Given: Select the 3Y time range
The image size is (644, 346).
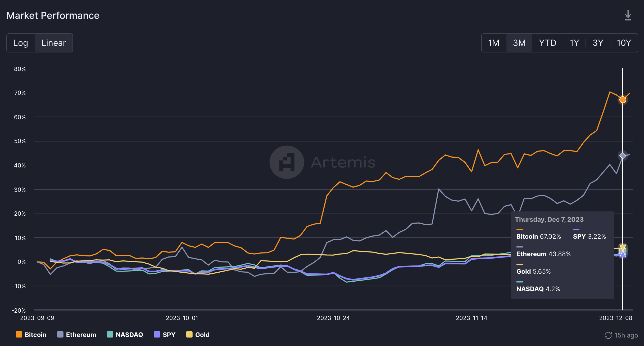Looking at the screenshot, I should click(x=598, y=43).
